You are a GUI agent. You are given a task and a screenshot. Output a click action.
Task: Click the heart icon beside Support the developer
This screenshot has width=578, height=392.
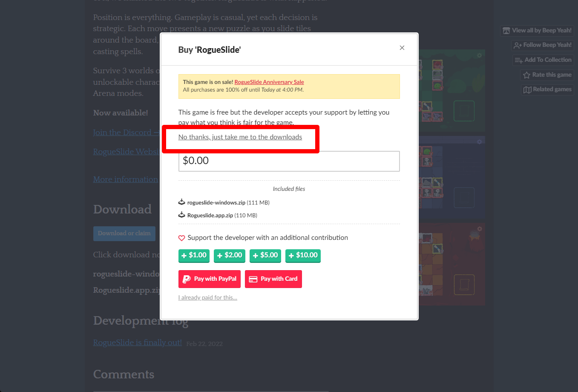tap(181, 238)
